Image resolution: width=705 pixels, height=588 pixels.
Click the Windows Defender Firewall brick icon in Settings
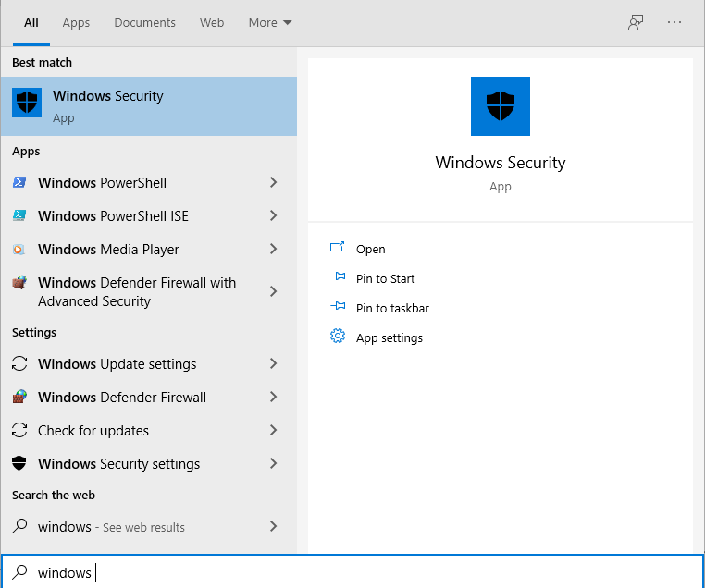19,398
